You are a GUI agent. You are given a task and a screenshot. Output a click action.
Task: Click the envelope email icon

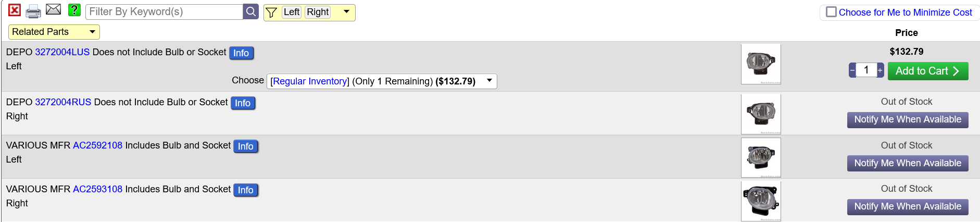(54, 9)
